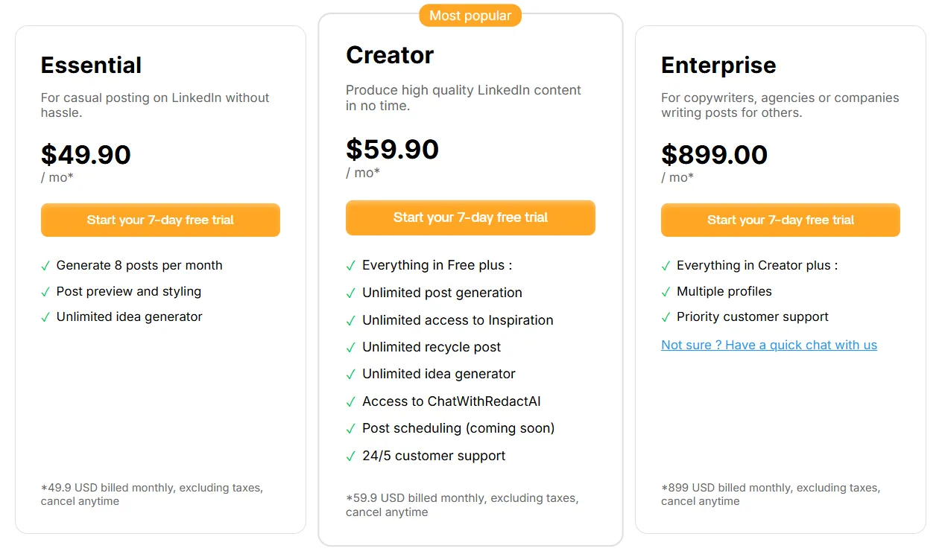Select the Essential plan heading
This screenshot has height=560, width=945.
(91, 66)
